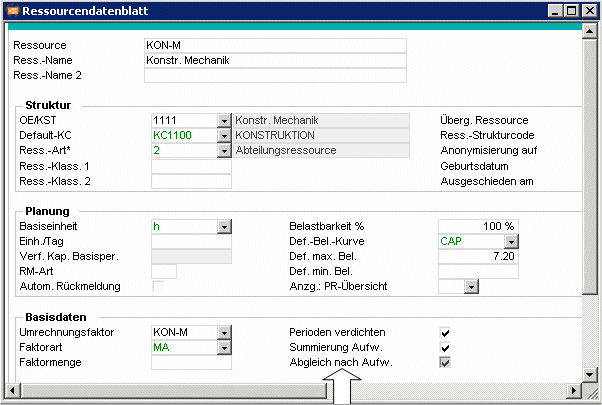Click the horizontal scrollbar thumb

pos(173,391)
